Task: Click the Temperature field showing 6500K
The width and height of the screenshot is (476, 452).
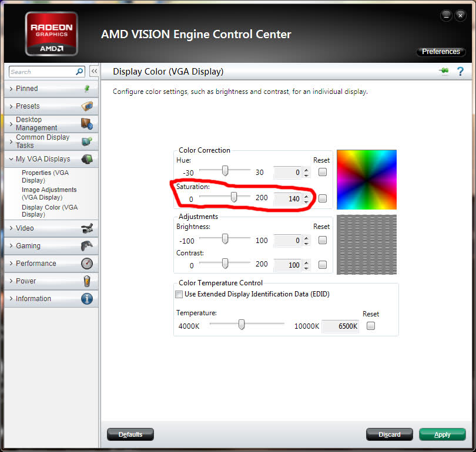Action: (340, 326)
